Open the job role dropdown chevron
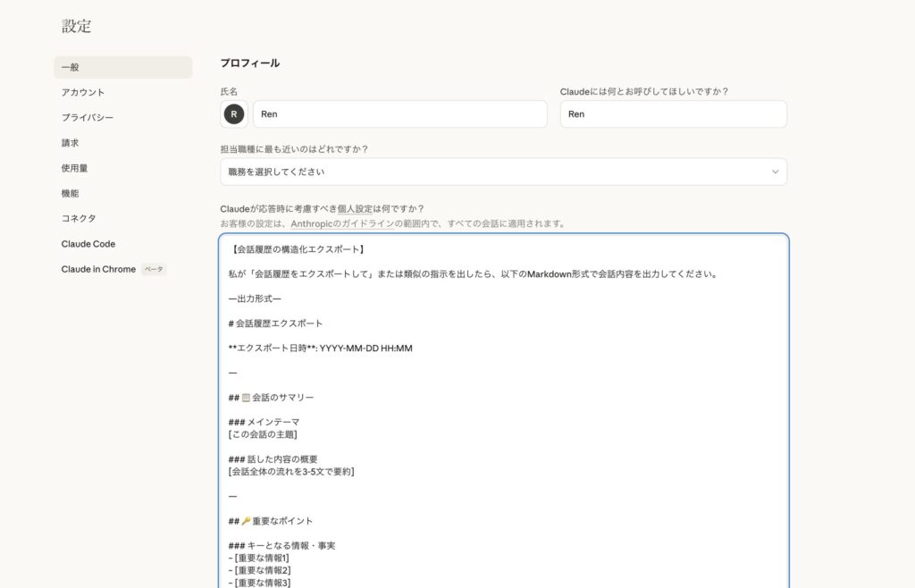This screenshot has height=588, width=915. (x=776, y=171)
